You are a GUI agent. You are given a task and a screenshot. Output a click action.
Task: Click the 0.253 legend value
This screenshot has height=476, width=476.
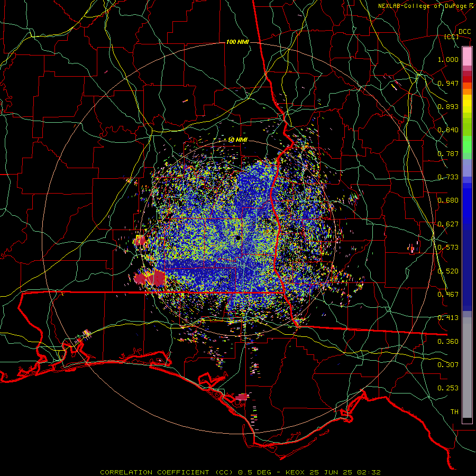[448, 388]
